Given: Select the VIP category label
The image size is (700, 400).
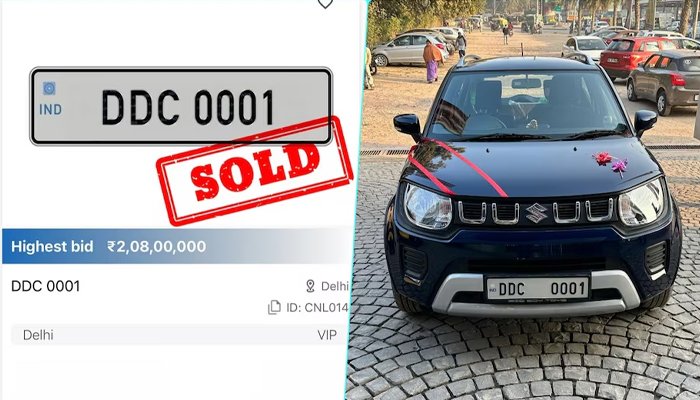Looking at the screenshot, I should pyautogui.click(x=327, y=335).
